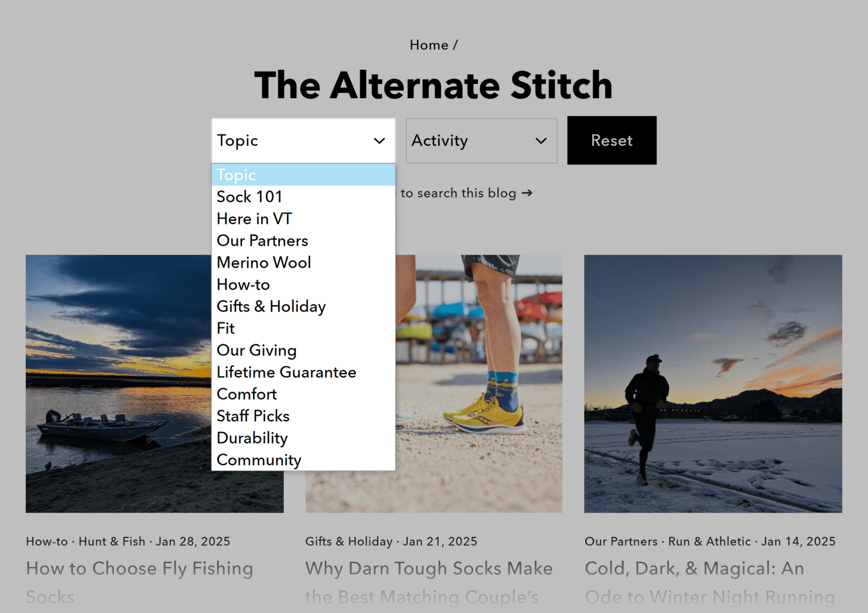
Task: Click the Topic dropdown chevron arrow
Action: [379, 141]
